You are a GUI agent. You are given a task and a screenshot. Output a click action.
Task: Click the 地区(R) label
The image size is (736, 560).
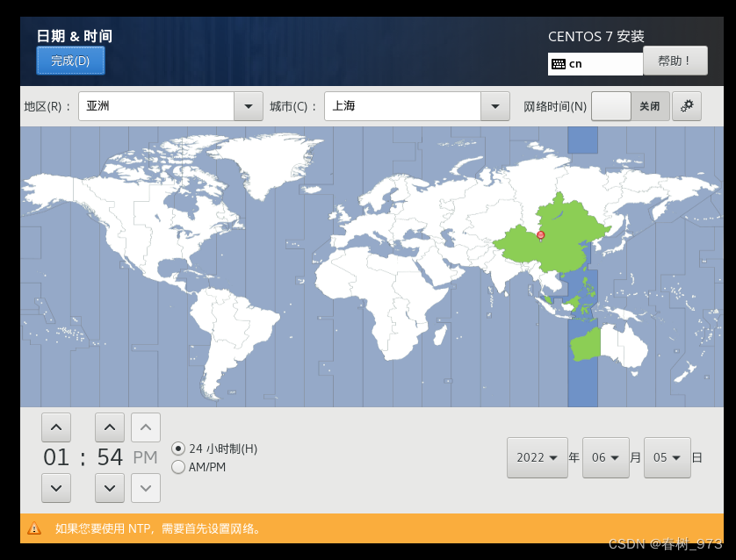point(47,106)
